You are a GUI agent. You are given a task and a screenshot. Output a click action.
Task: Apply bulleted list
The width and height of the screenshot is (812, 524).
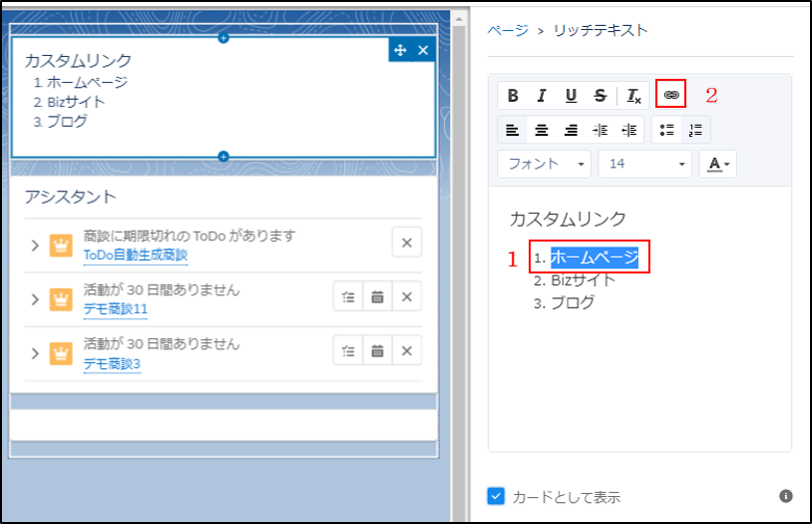point(666,130)
